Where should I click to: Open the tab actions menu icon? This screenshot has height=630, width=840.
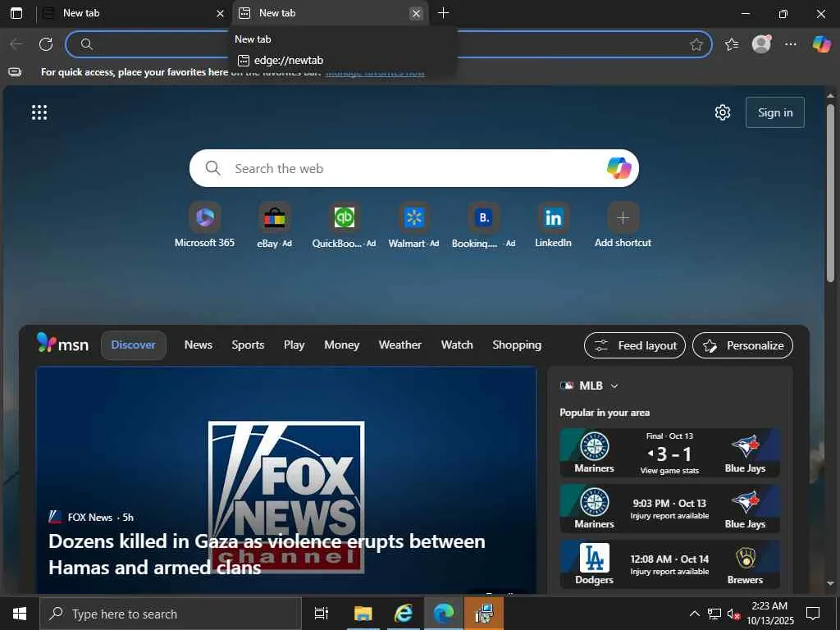(x=16, y=13)
